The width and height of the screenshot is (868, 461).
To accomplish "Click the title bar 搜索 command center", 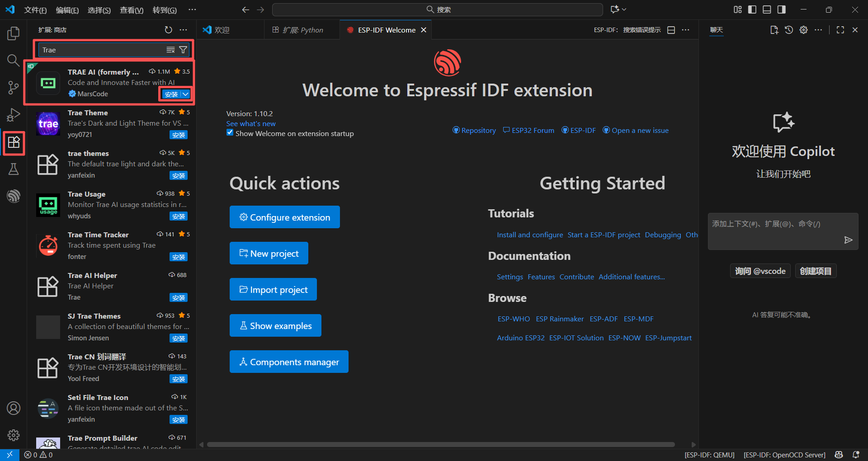I will pos(438,9).
